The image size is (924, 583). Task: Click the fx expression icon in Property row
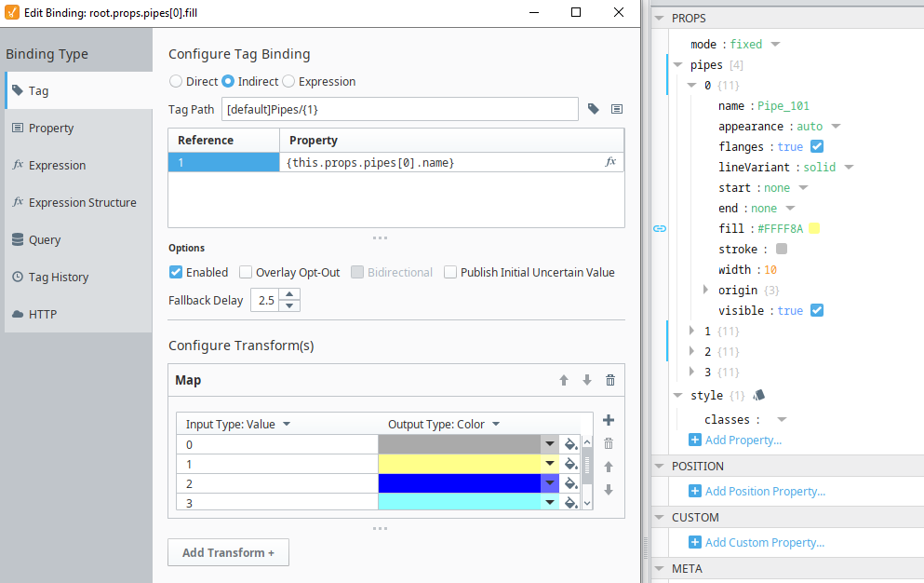tap(610, 162)
